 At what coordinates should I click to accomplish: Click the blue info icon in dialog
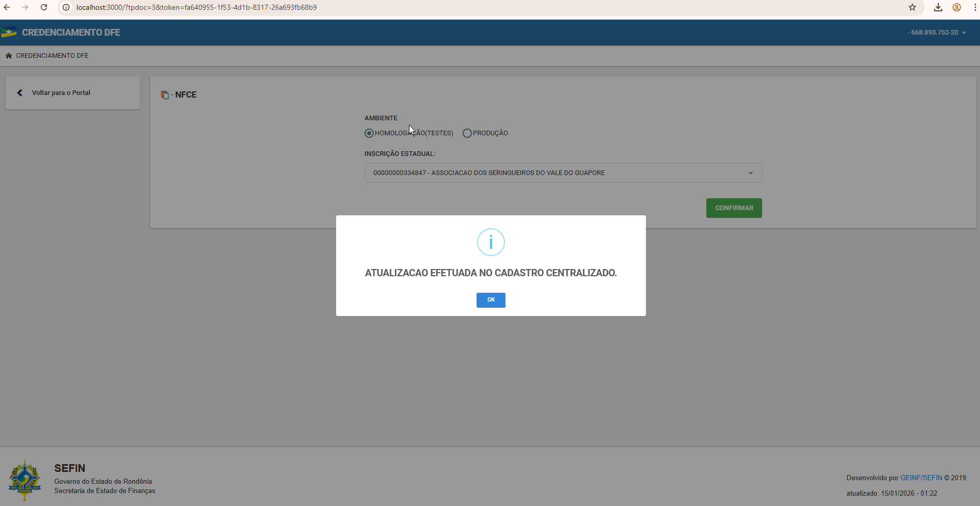491,242
